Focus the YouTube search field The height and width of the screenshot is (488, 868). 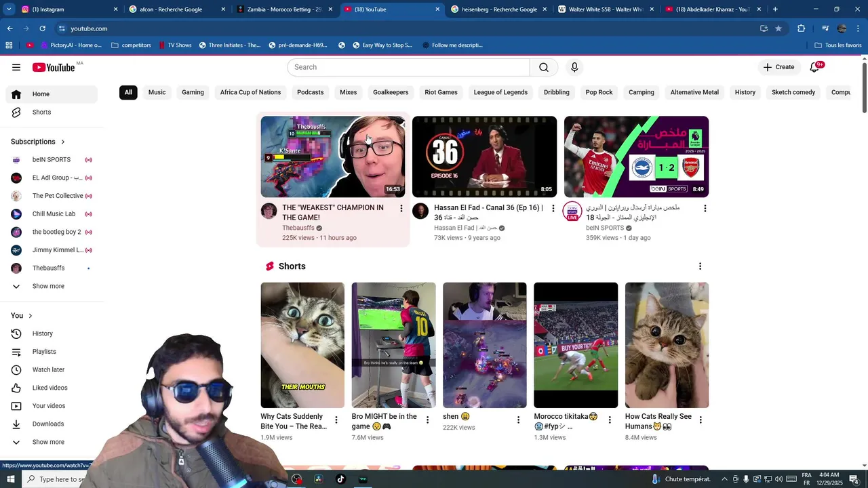[408, 67]
